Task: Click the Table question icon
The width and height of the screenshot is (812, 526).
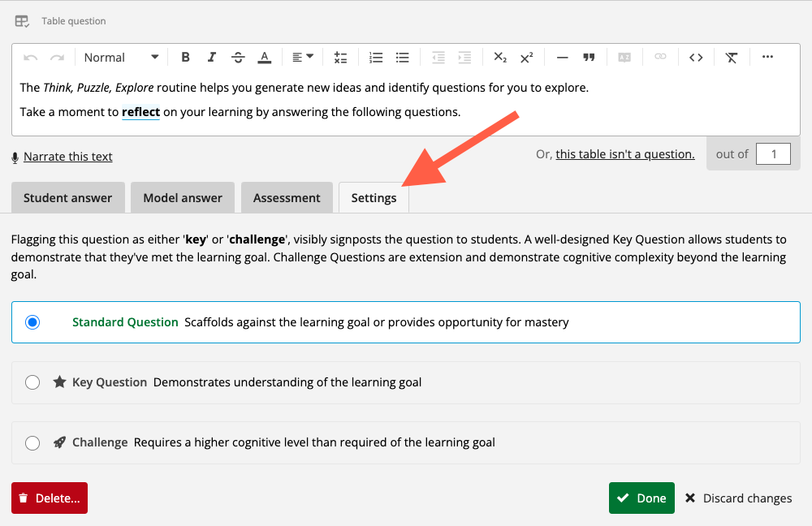Action: tap(22, 21)
